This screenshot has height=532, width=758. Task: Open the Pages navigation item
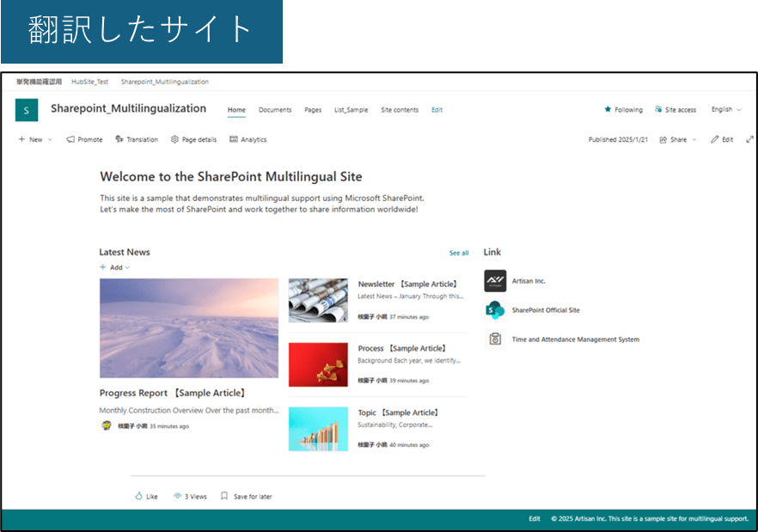(x=313, y=110)
